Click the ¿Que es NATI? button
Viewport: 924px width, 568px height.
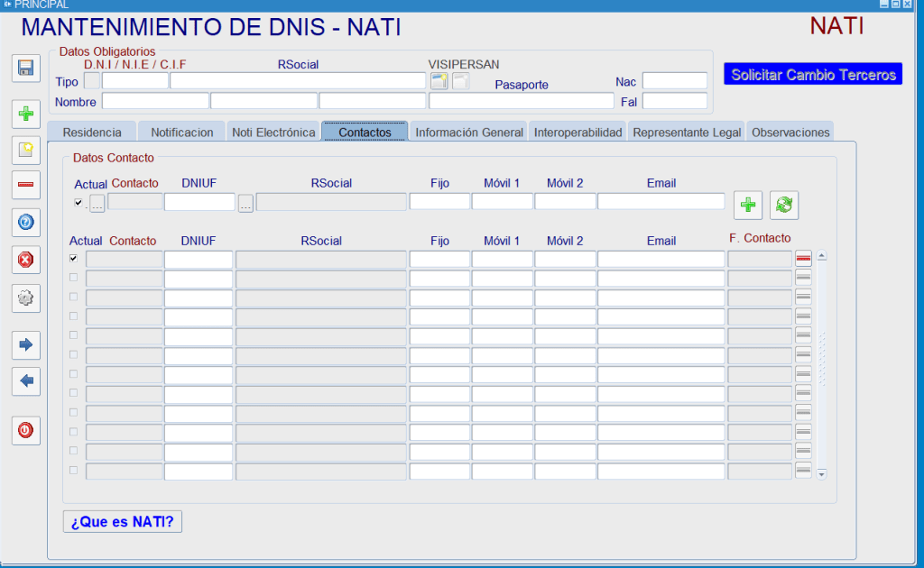pos(123,521)
